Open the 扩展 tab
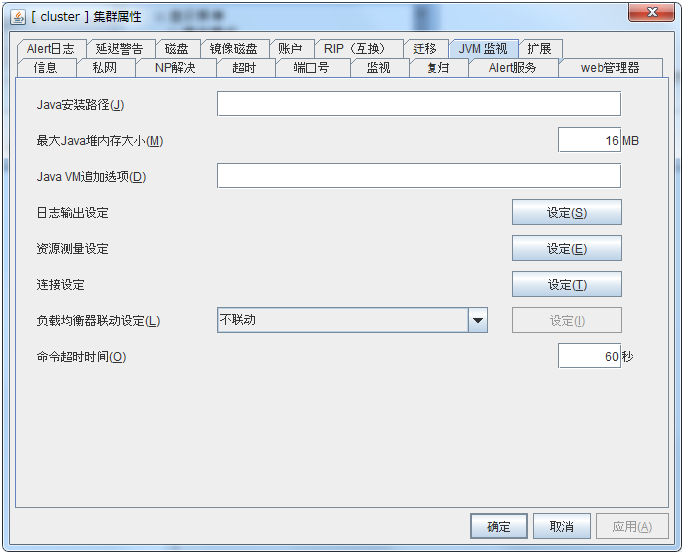 (540, 48)
